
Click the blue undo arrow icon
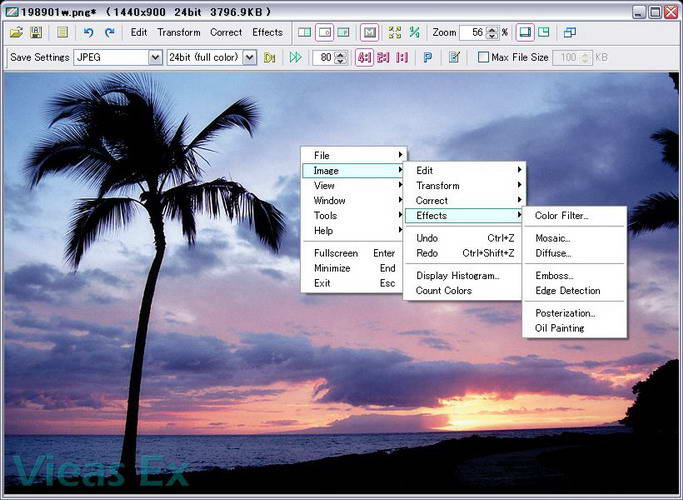click(89, 33)
